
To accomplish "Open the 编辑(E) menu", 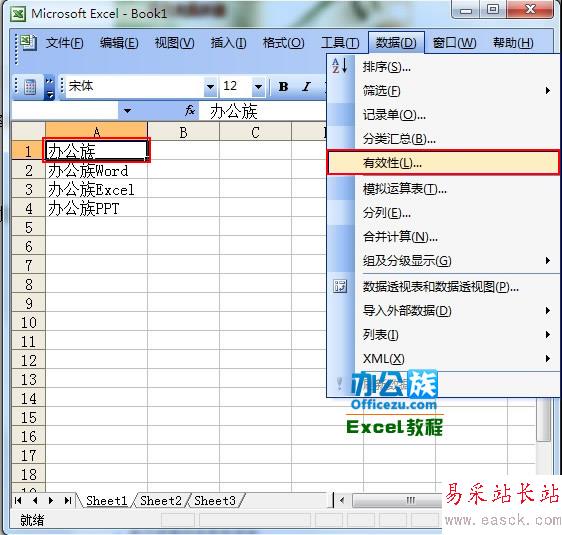I will pyautogui.click(x=119, y=43).
